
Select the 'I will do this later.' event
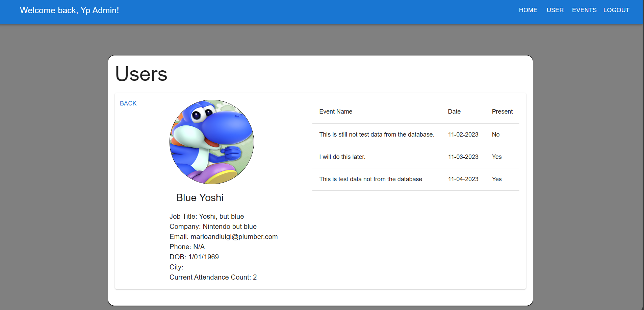[x=342, y=157]
